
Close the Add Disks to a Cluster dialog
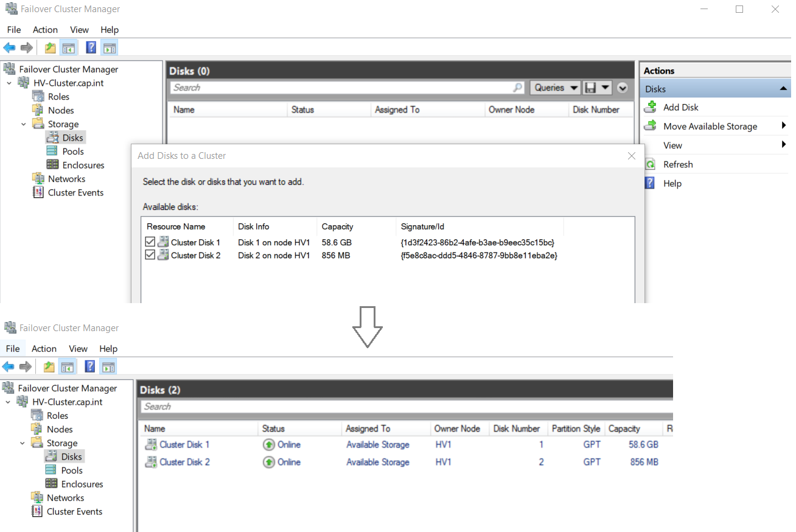tap(632, 156)
